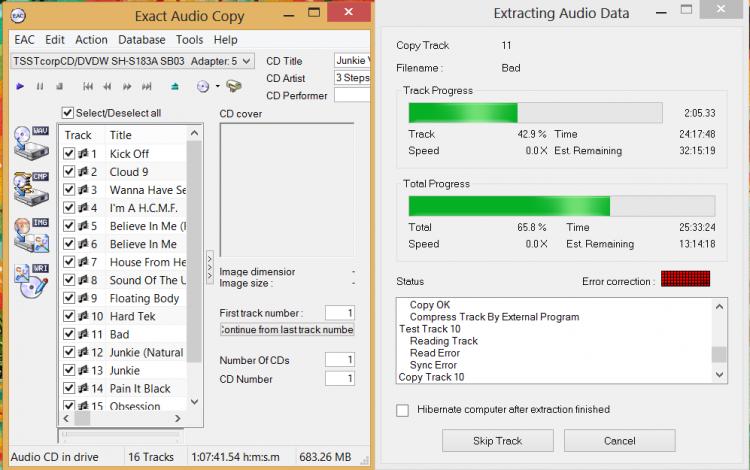Open the Action menu
The height and width of the screenshot is (470, 750).
tap(91, 40)
